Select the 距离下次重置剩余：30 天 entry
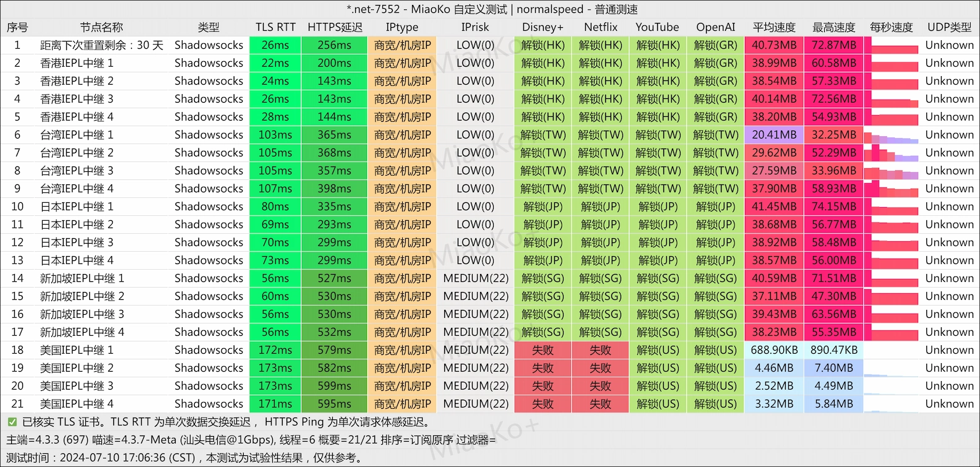Viewport: 980px width, 467px height. click(x=102, y=45)
